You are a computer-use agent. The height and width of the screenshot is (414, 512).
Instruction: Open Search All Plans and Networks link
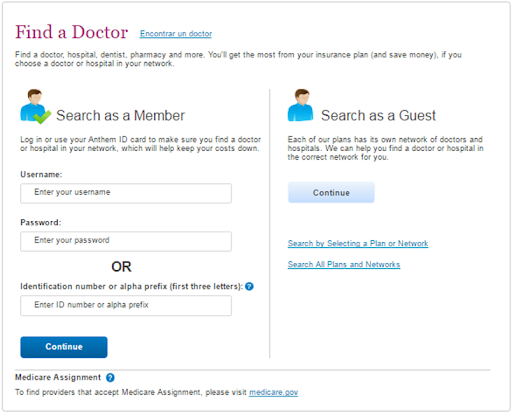344,265
